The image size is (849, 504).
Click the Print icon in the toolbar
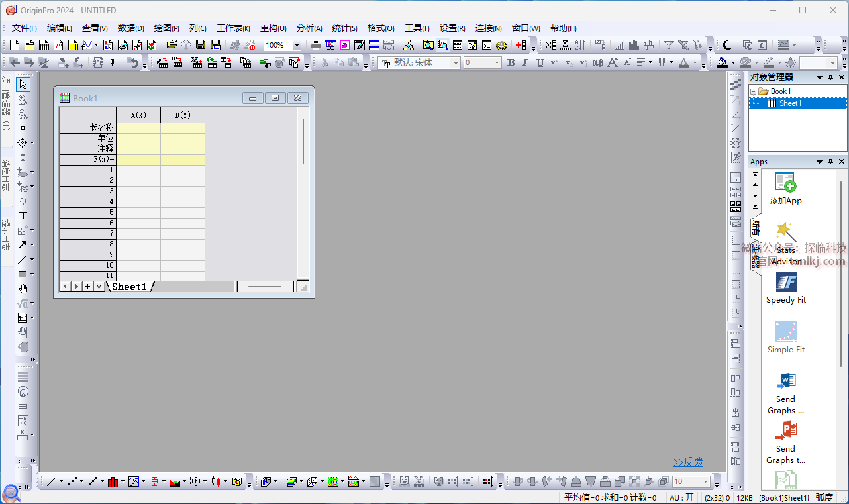[316, 45]
